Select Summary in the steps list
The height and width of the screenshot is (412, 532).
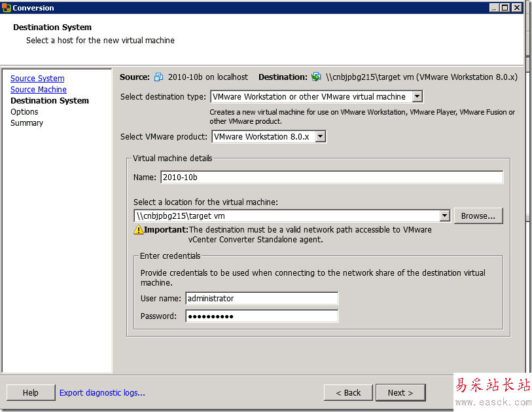[x=27, y=123]
